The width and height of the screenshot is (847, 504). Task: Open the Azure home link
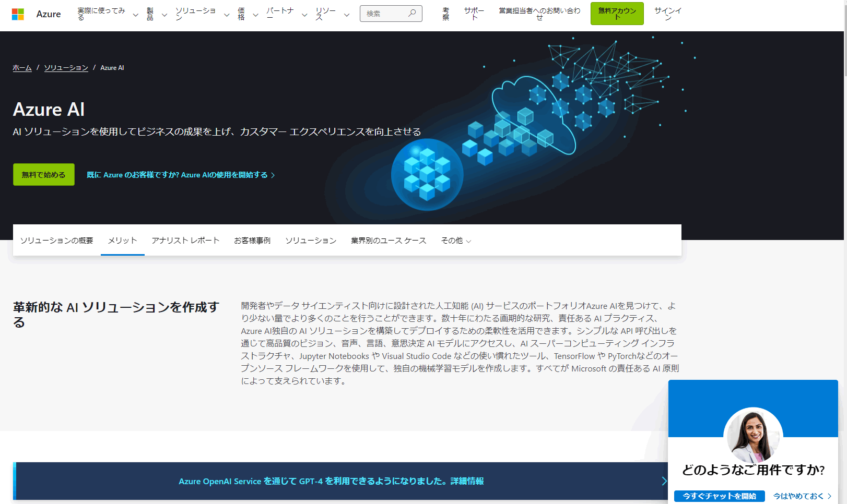coord(49,14)
